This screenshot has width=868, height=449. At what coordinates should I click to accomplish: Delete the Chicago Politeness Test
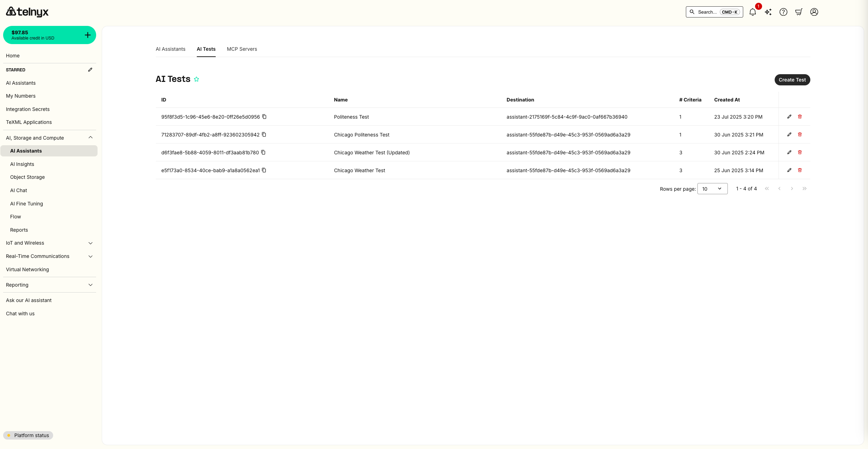point(800,134)
